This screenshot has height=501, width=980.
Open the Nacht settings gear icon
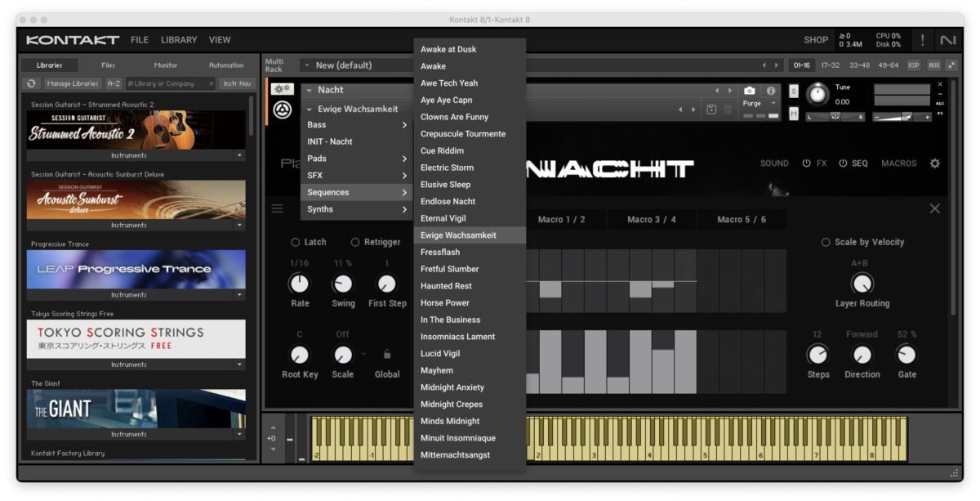[x=935, y=163]
